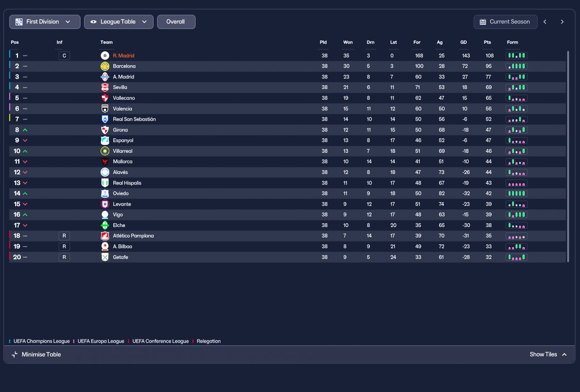Open the League Table view dropdown

coord(119,22)
